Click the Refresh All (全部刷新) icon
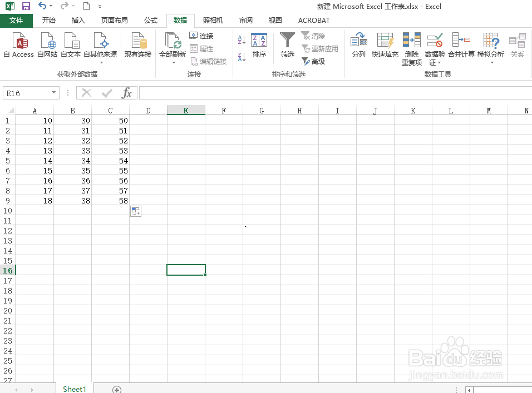The width and height of the screenshot is (532, 393). click(x=173, y=41)
